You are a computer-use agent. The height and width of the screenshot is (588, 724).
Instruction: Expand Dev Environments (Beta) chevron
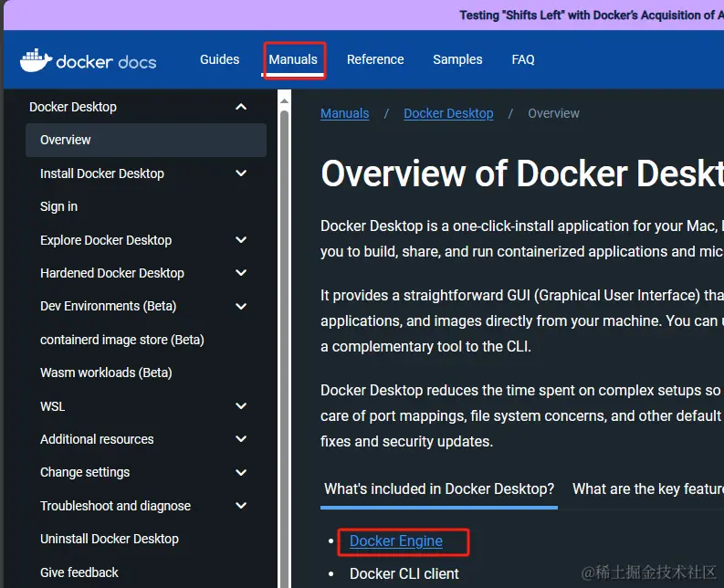click(x=241, y=306)
